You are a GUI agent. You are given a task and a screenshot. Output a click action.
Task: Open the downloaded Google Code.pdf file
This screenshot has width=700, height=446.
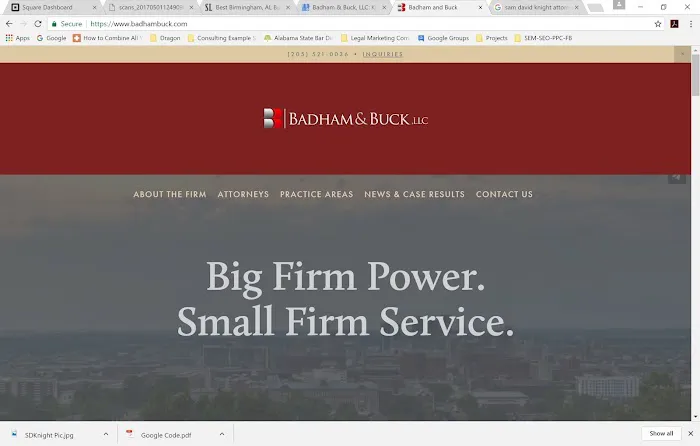[x=166, y=435]
